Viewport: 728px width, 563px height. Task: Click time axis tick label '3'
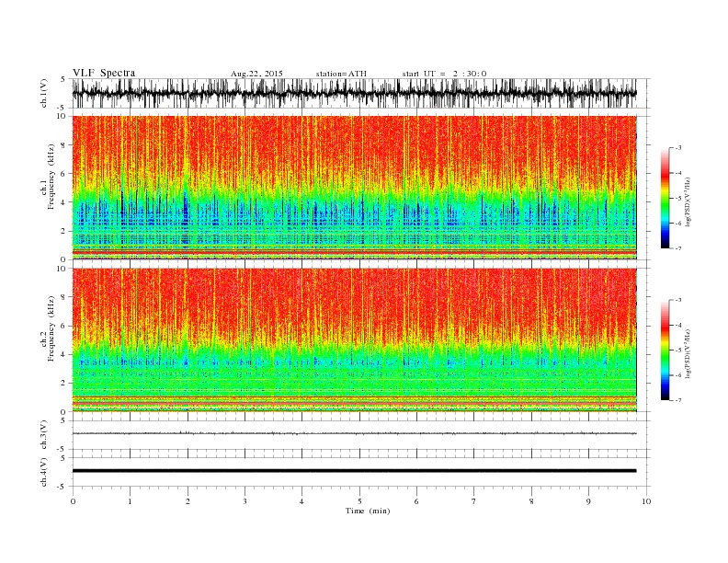[x=245, y=501]
